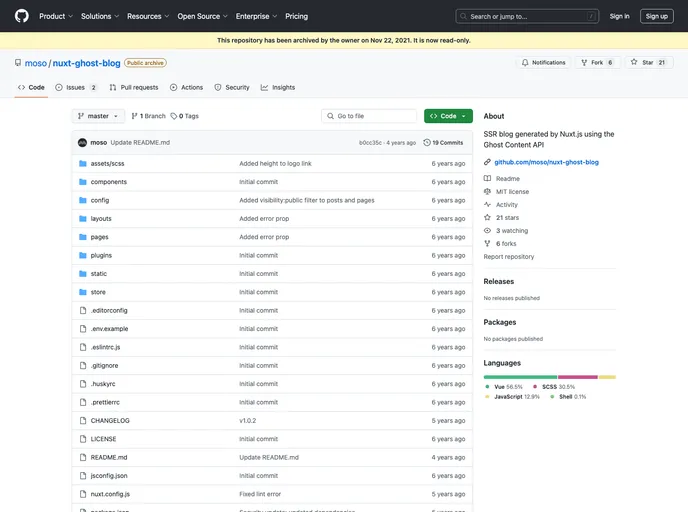688x512 pixels.
Task: Star the repository with Star button
Action: click(649, 63)
